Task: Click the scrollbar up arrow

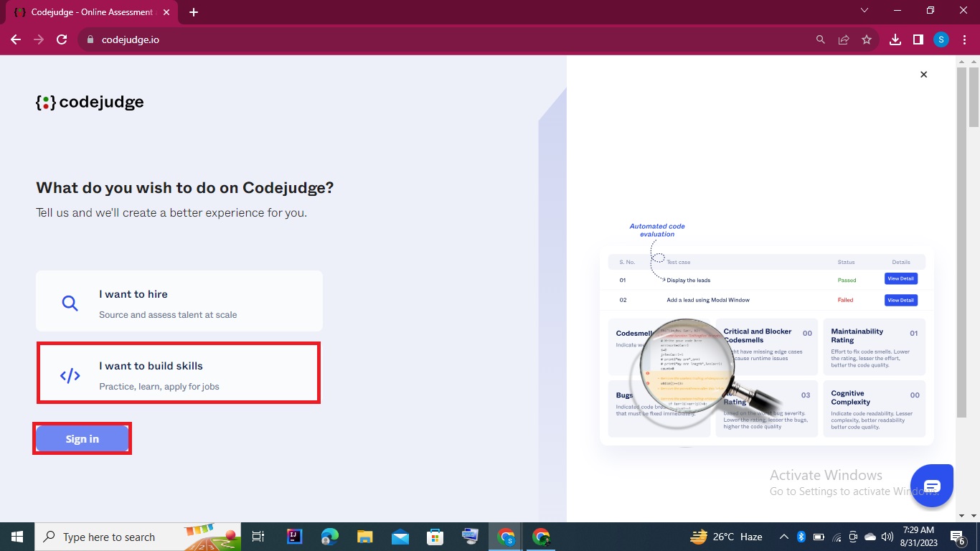Action: (x=974, y=61)
